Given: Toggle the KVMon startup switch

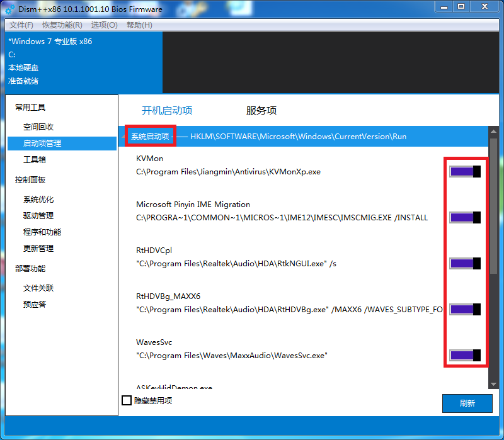Looking at the screenshot, I should tap(465, 171).
